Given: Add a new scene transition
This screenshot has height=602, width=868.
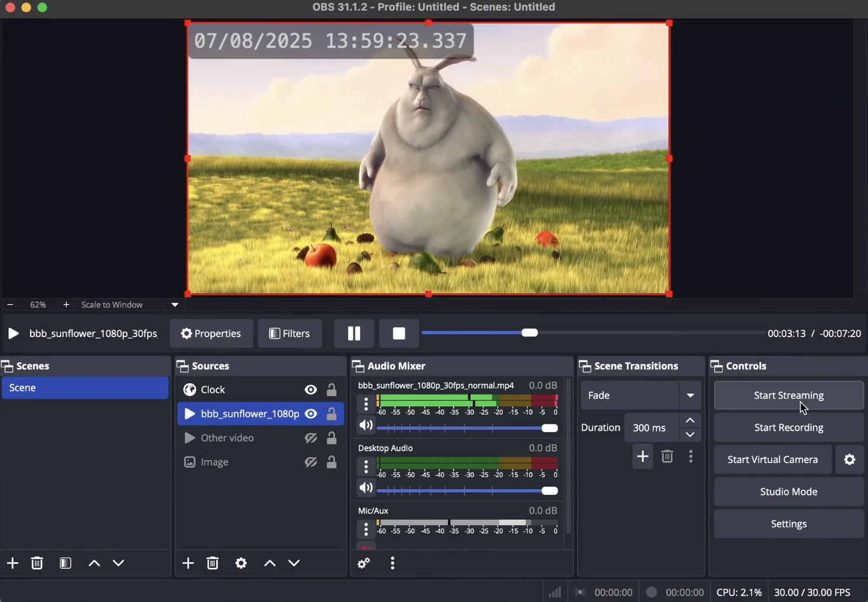Looking at the screenshot, I should coord(643,457).
